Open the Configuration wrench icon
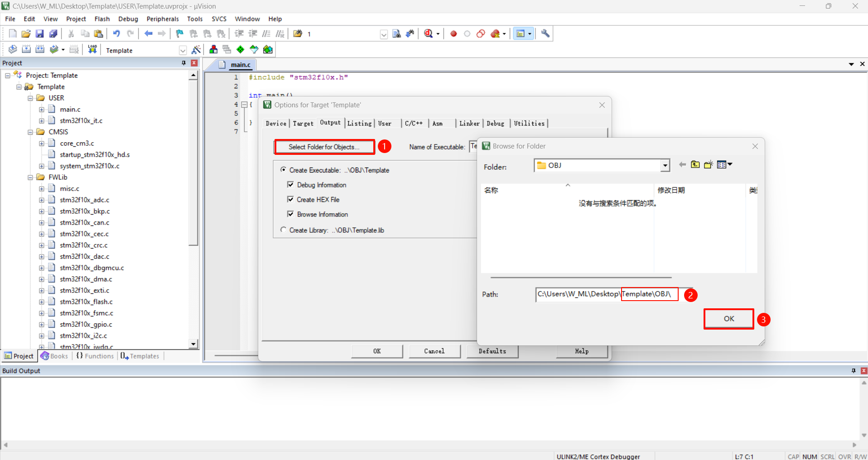The height and width of the screenshot is (460, 868). (545, 34)
